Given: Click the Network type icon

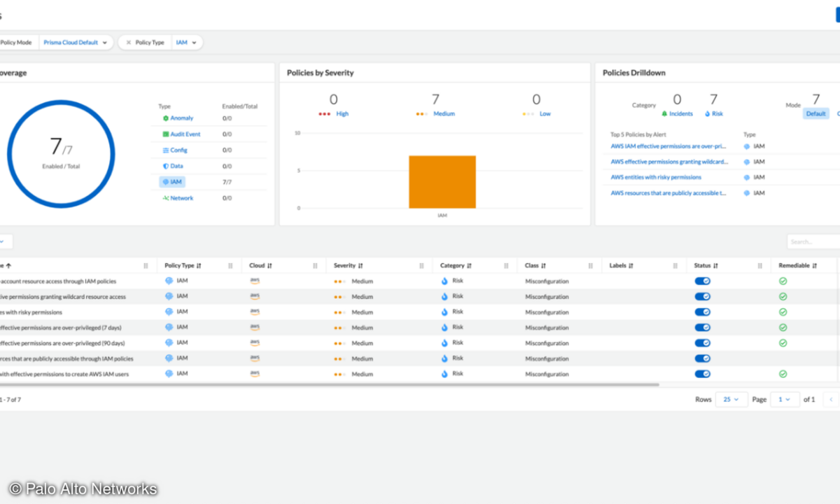Looking at the screenshot, I should (x=166, y=199).
